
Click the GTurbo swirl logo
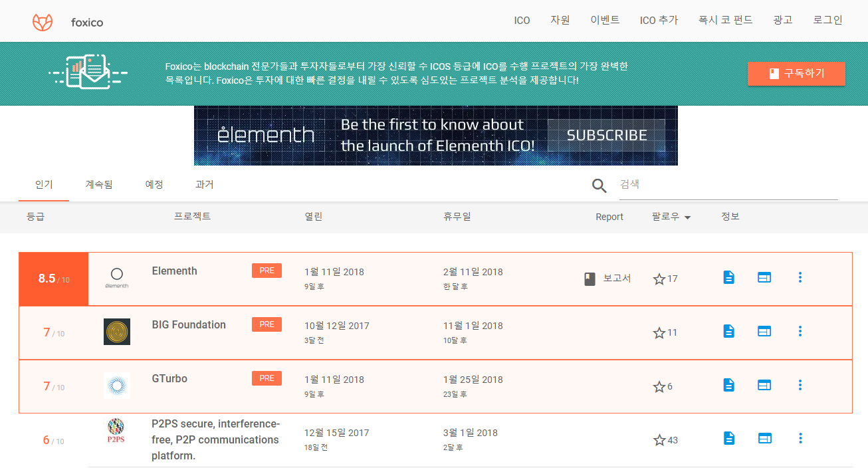(117, 386)
